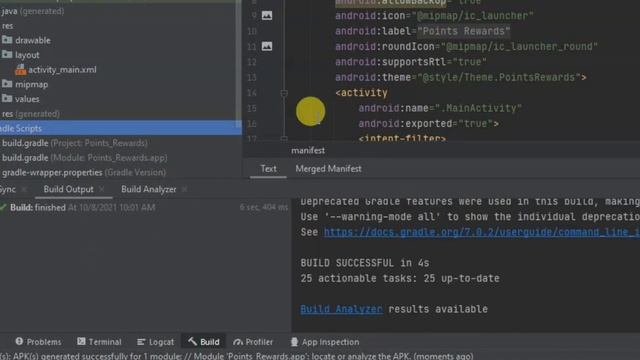Open build.gradle for Project Points_Rewards

(x=75, y=143)
